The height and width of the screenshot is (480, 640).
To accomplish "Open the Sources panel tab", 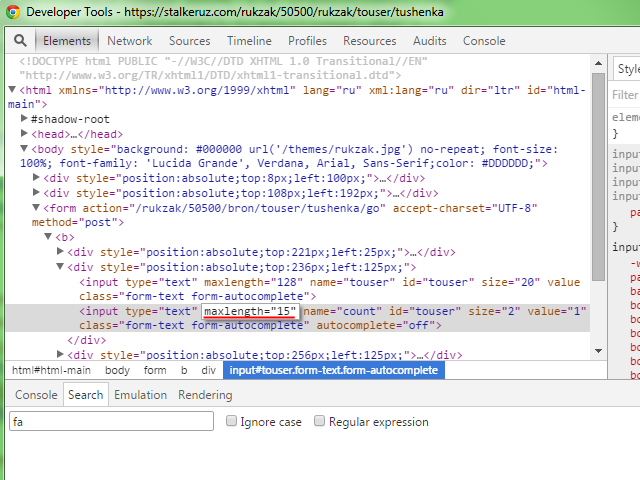I will [189, 41].
